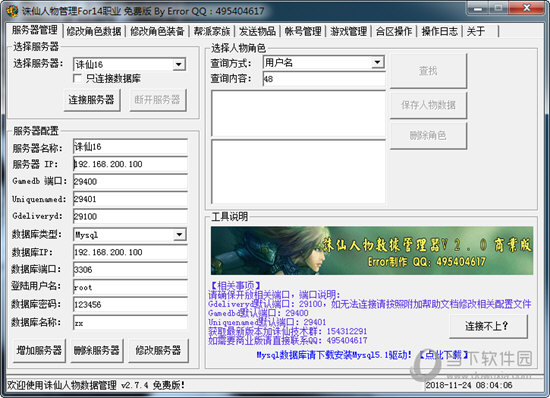The height and width of the screenshot is (398, 550).
Task: Edit the Gdeliveryd port field
Action: (x=130, y=216)
